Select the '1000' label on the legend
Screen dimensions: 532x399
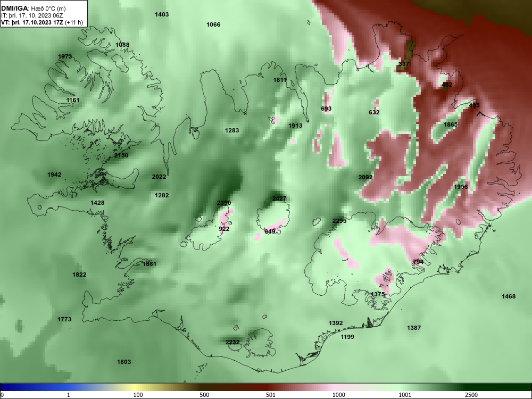tap(338, 395)
